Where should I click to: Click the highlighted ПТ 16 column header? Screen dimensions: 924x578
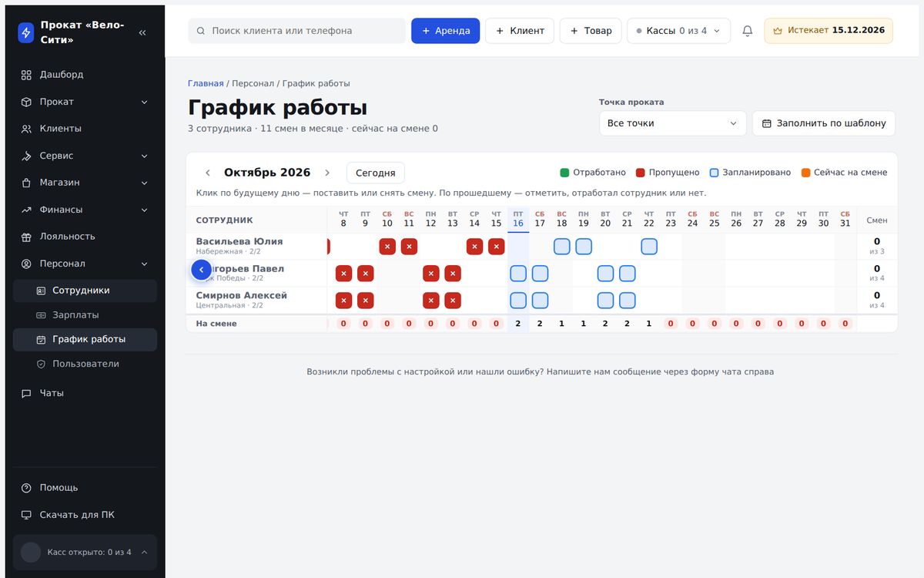pyautogui.click(x=518, y=220)
